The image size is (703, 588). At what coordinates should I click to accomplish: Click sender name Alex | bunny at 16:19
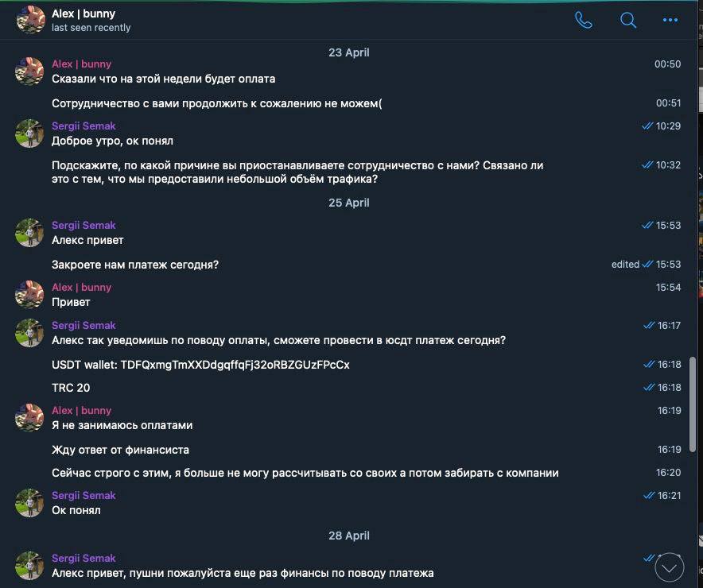point(81,411)
